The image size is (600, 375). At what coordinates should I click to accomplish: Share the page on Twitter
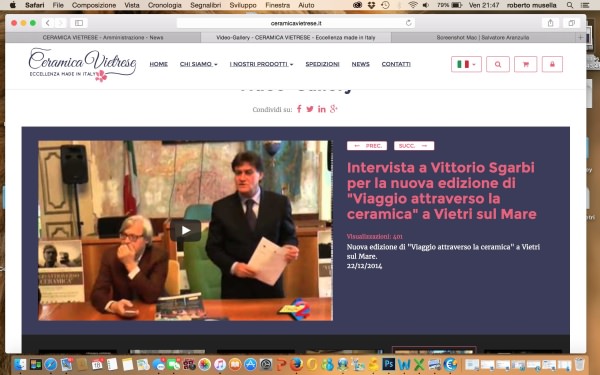pos(310,109)
